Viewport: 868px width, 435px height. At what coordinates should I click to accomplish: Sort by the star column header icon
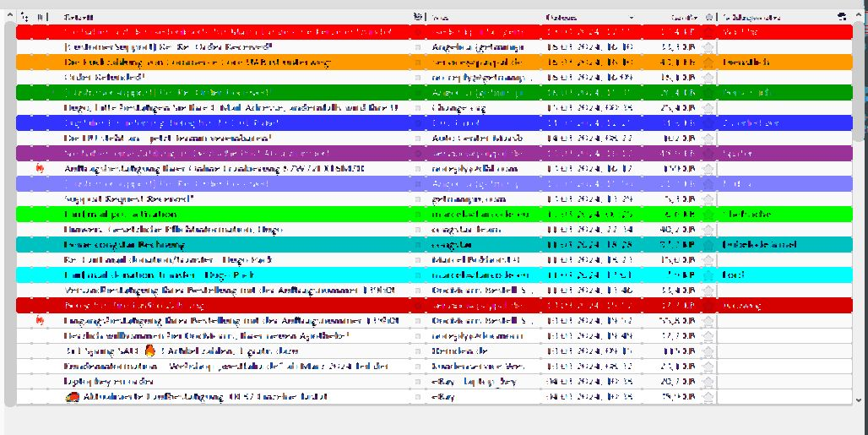point(709,17)
